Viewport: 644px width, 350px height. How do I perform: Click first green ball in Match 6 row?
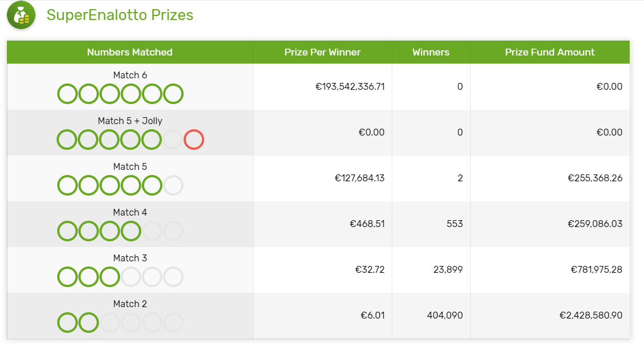[x=67, y=94]
